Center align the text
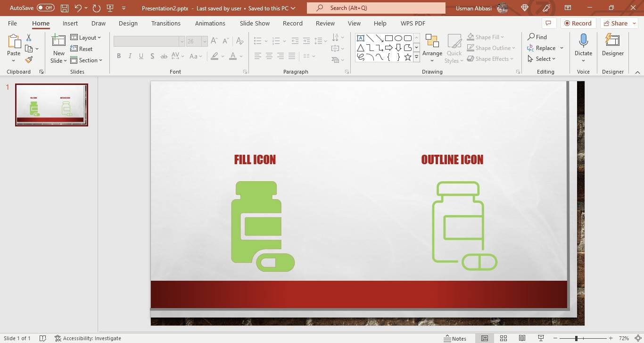This screenshot has width=644, height=343. pos(269,56)
